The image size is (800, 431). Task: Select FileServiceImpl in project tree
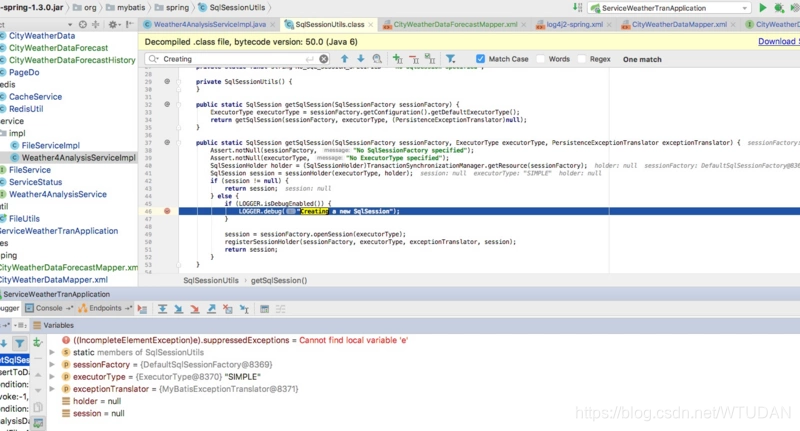[x=51, y=145]
